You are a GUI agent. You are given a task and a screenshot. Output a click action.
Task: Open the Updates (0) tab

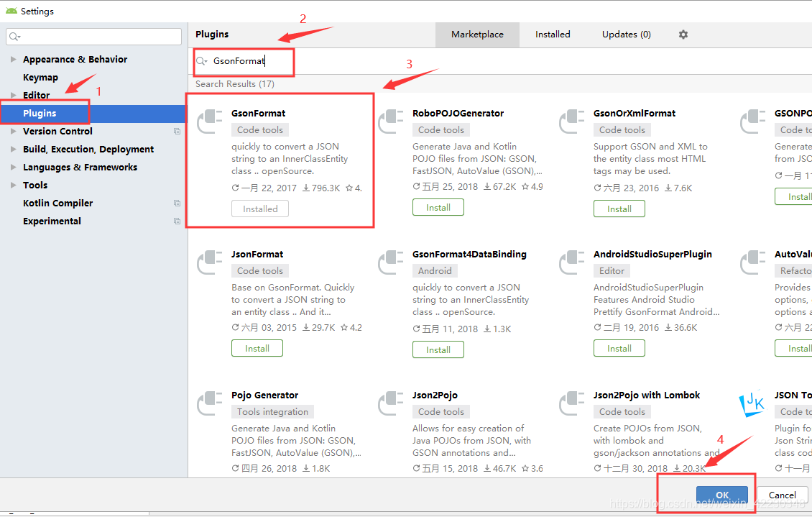click(626, 35)
